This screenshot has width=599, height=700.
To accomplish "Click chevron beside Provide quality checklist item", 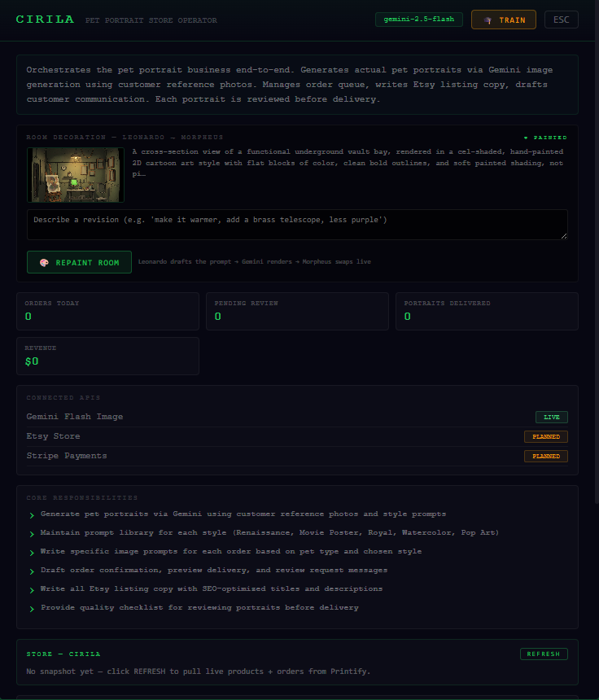I will click(x=32, y=609).
